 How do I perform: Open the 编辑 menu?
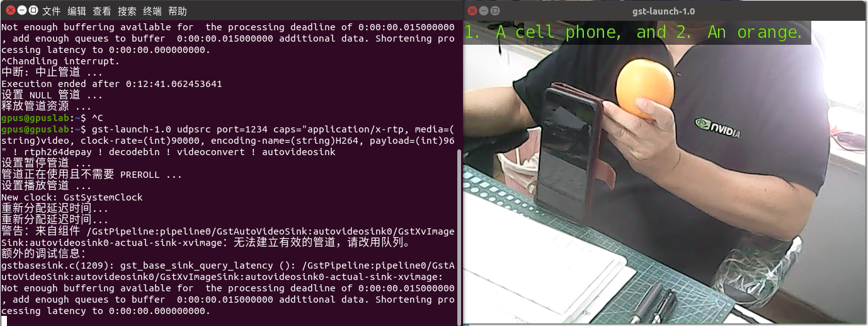coord(77,11)
